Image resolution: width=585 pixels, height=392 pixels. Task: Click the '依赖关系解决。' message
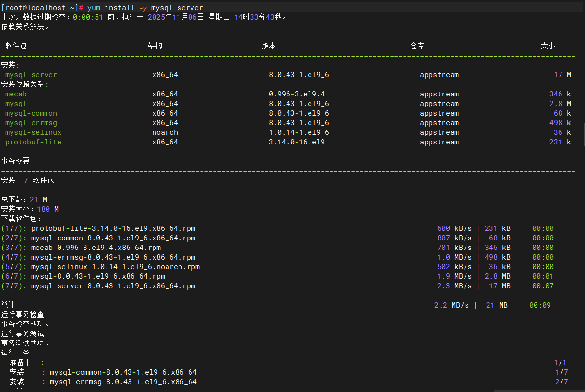[25, 27]
